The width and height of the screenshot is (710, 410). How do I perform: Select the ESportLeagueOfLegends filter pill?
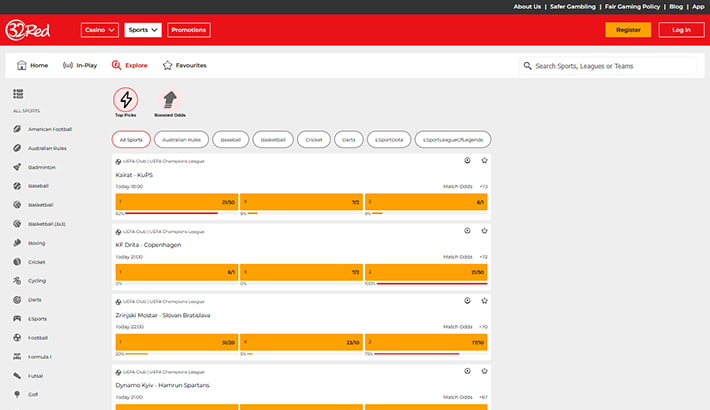[453, 140]
